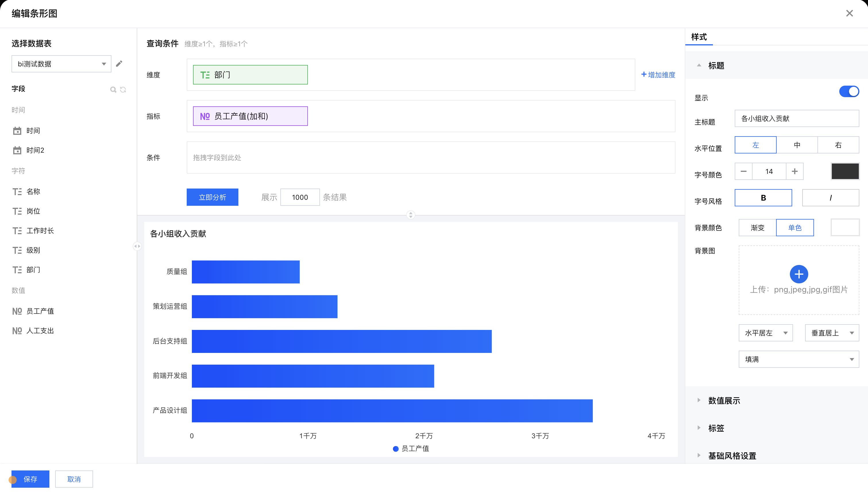The width and height of the screenshot is (868, 492).
Task: Click the 立即分析 button
Action: [x=212, y=197]
